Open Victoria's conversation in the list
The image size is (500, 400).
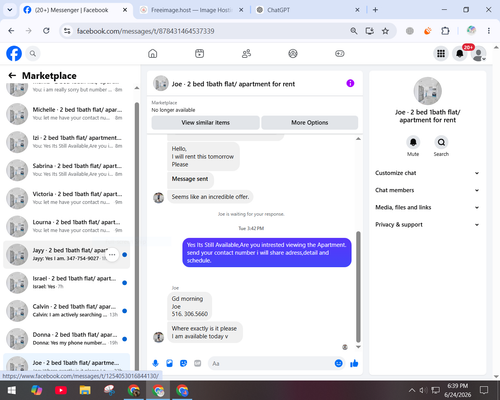[x=67, y=198]
